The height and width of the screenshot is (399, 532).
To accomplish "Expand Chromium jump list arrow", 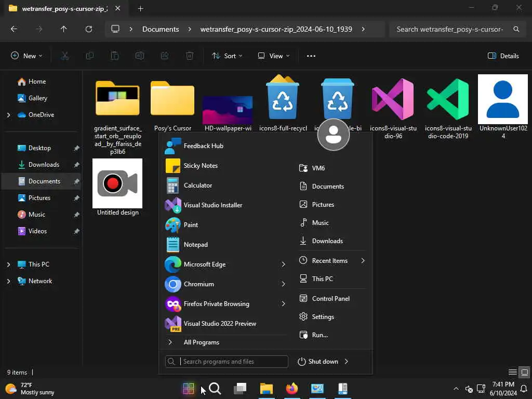I will tap(283, 284).
